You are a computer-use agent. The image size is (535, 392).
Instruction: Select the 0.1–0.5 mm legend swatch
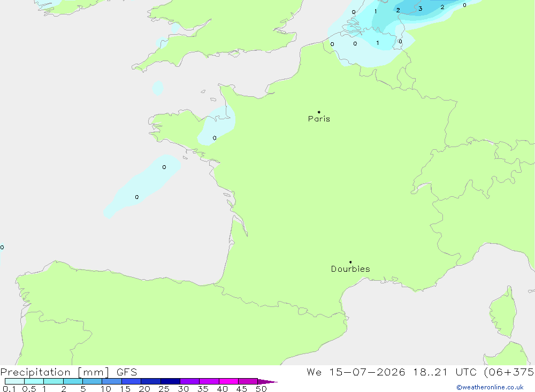(14, 381)
